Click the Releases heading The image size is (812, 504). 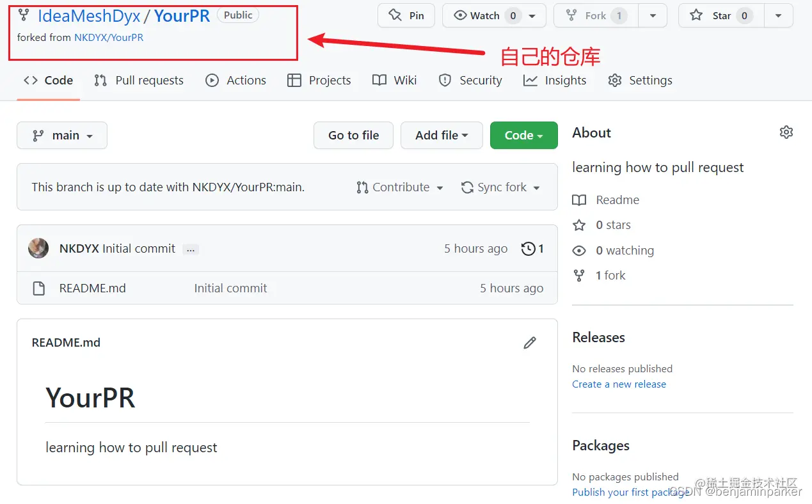tap(598, 338)
